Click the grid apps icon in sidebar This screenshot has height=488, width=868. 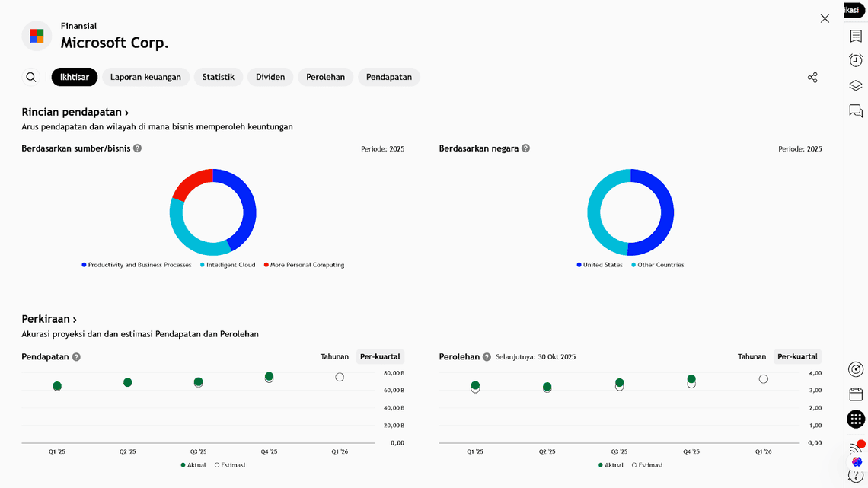pyautogui.click(x=856, y=419)
